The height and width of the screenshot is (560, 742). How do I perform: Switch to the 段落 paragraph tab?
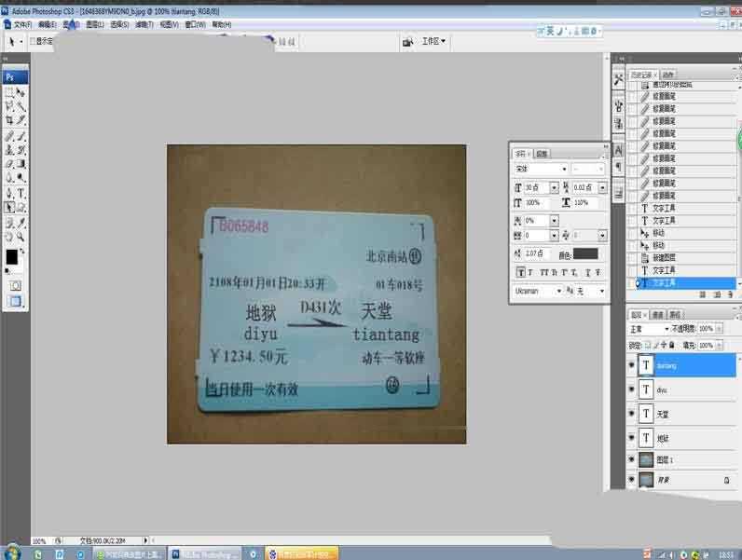(542, 154)
